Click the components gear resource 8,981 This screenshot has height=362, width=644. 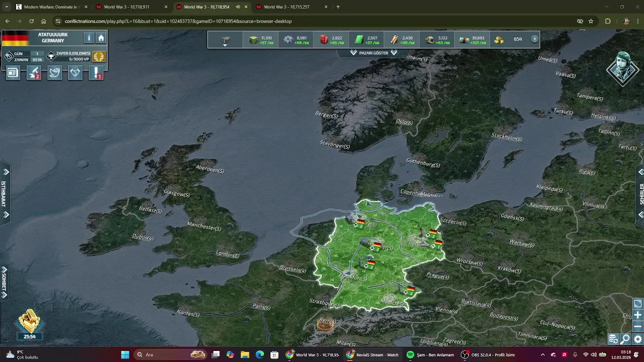296,40
